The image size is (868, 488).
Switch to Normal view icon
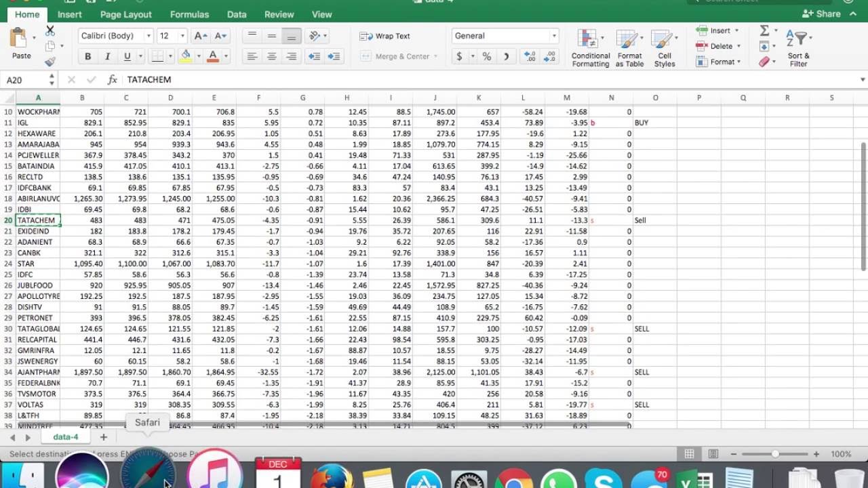click(x=689, y=454)
